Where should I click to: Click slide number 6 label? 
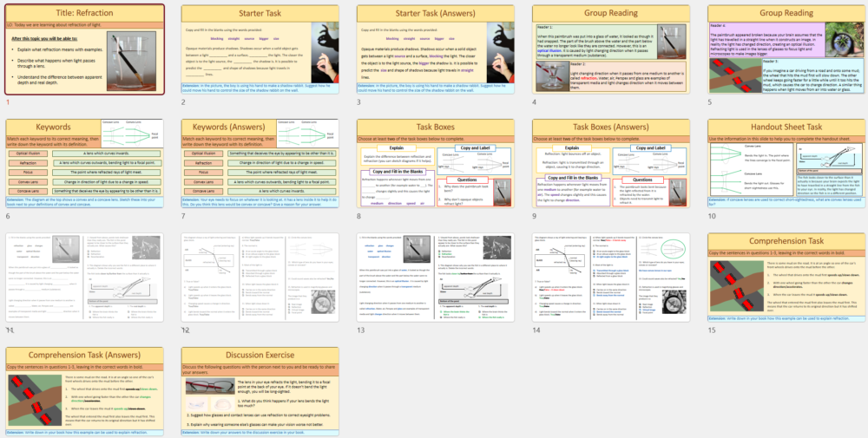pos(8,216)
